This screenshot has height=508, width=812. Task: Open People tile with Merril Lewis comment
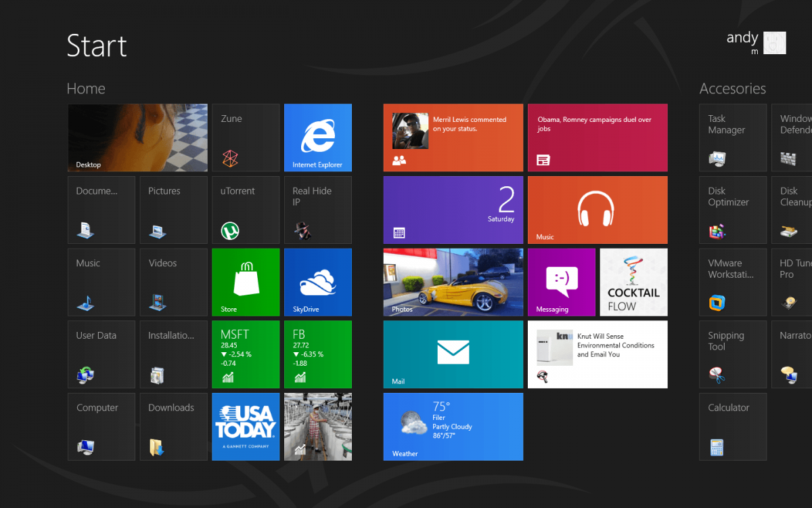point(453,137)
